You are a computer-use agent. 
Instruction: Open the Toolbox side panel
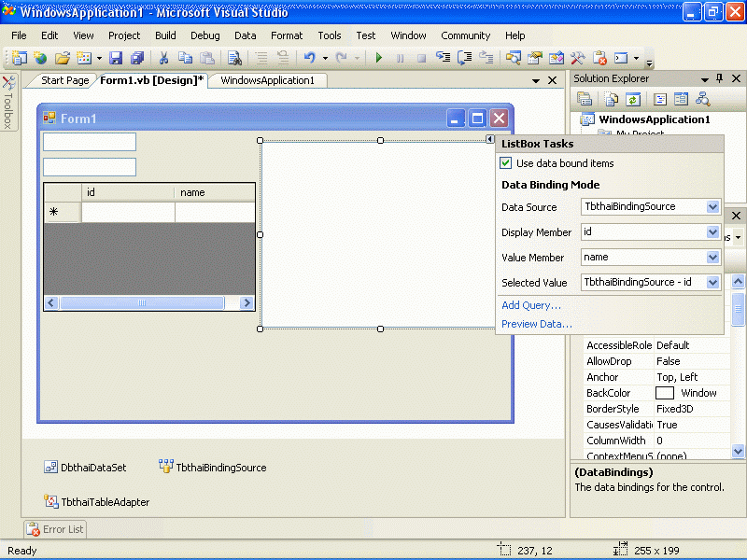click(x=8, y=102)
